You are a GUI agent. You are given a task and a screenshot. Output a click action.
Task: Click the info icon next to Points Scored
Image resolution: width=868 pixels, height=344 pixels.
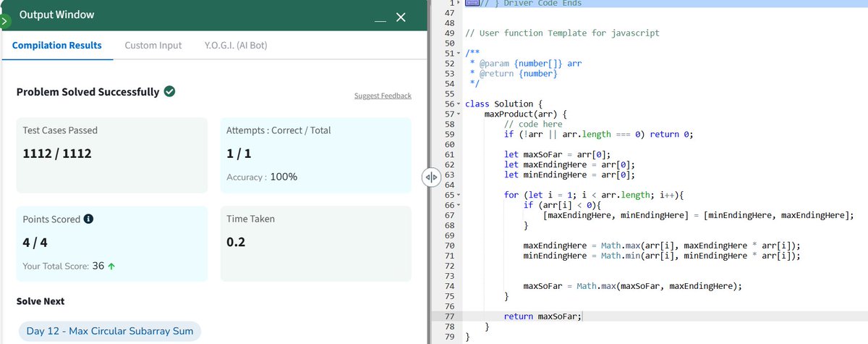tap(88, 219)
